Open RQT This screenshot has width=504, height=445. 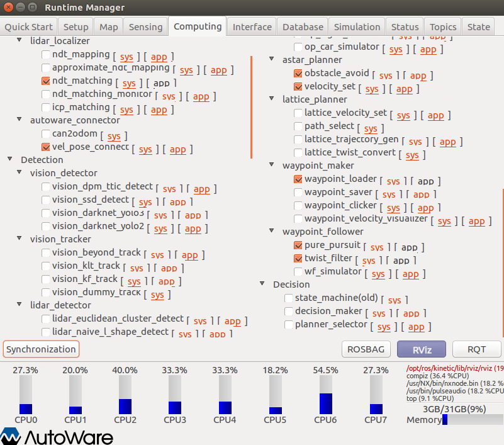[x=477, y=349]
